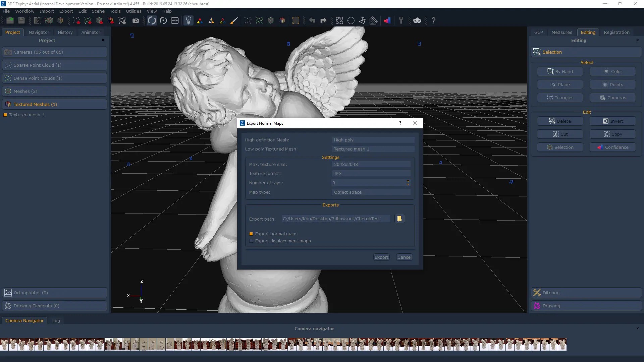Check Export displacement maps option
This screenshot has height=362, width=644.
coord(251,241)
